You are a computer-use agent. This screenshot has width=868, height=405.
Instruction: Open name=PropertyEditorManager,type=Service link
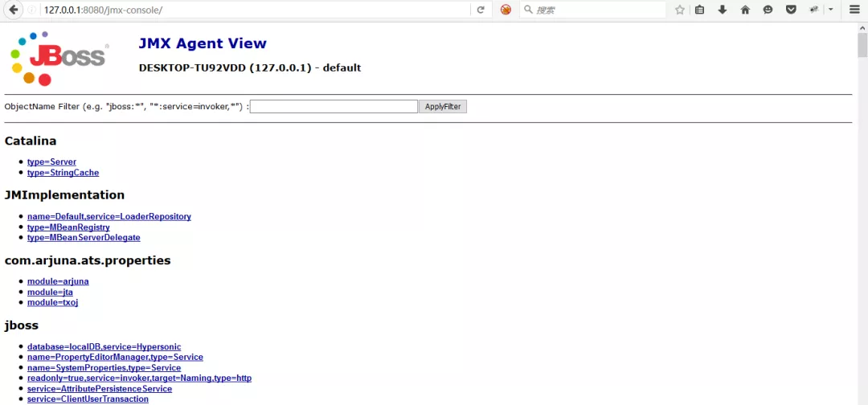(x=115, y=358)
